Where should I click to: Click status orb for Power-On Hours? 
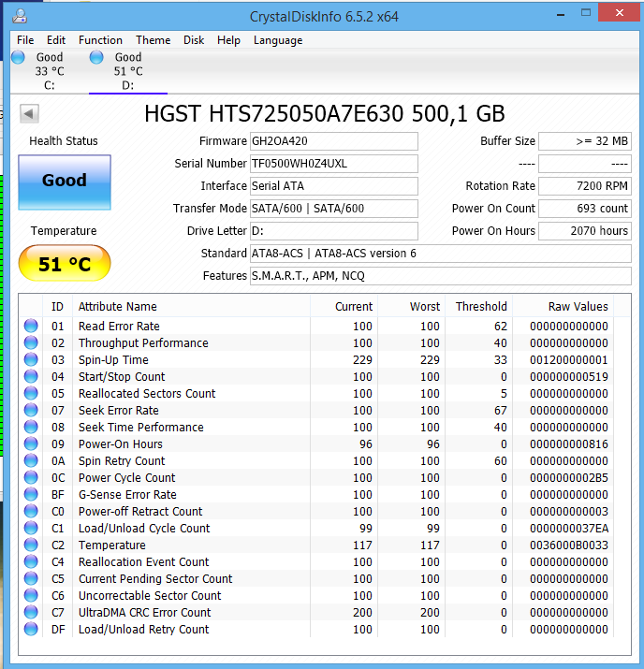(x=31, y=444)
